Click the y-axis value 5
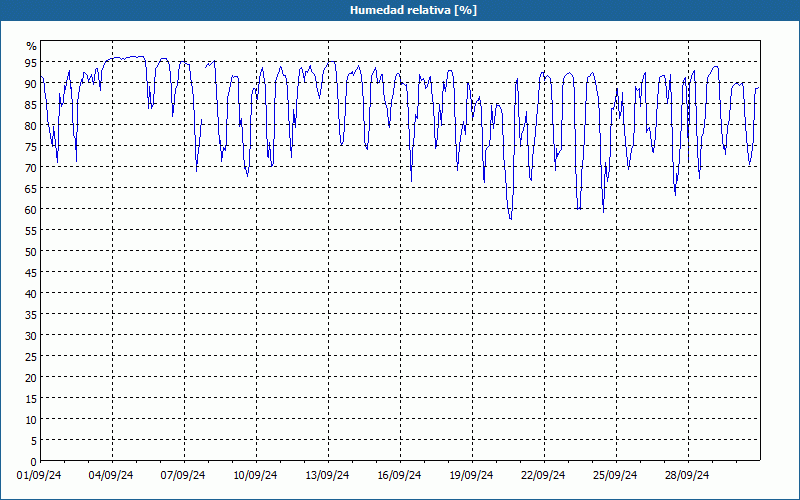 coord(34,440)
